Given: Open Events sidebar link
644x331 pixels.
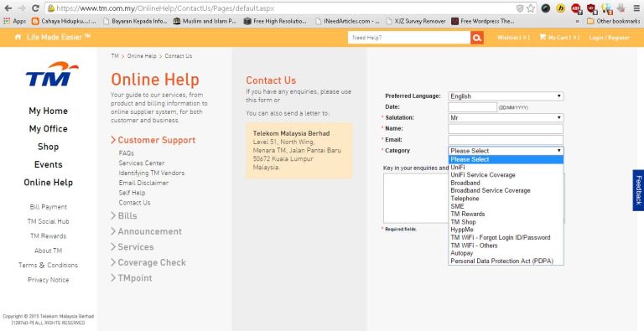Looking at the screenshot, I should [48, 165].
